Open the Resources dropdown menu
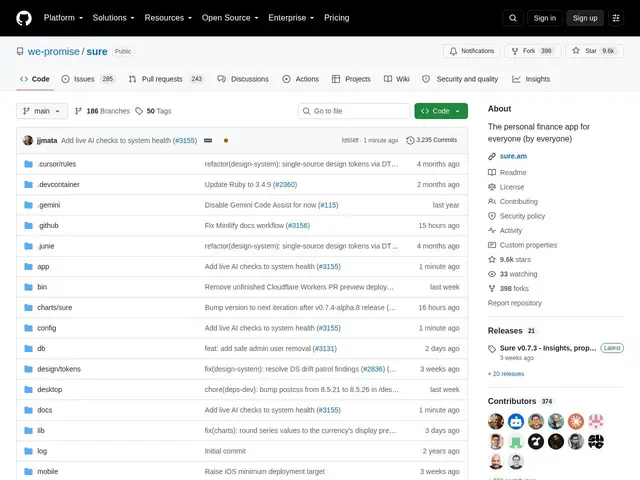Screen dimensions: 640x480 click(x=168, y=18)
